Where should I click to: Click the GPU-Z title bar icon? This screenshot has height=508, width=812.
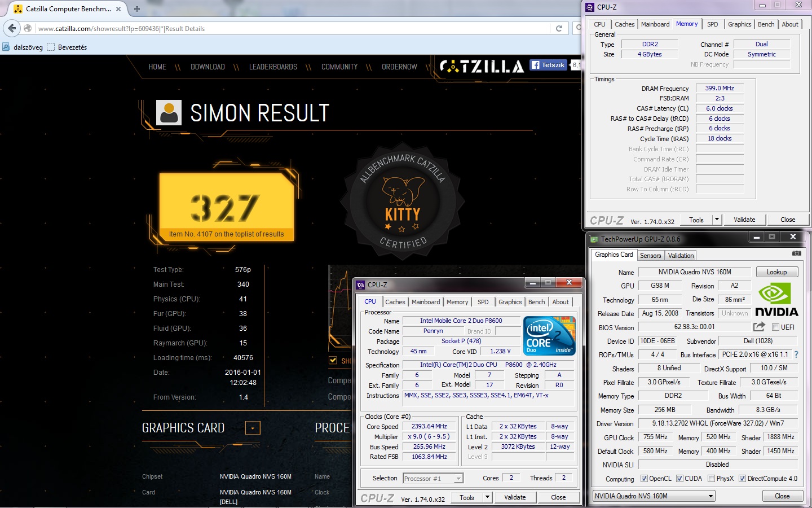click(x=594, y=239)
